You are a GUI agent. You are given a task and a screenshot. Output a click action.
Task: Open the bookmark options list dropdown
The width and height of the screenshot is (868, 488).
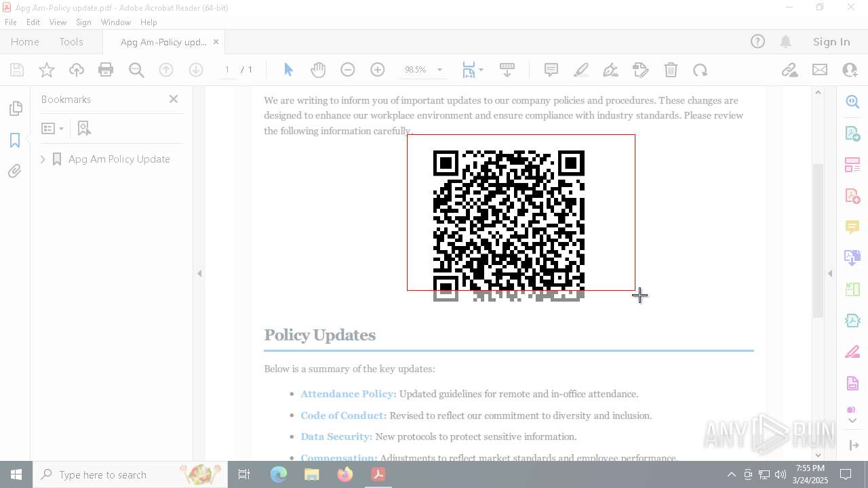click(52, 128)
